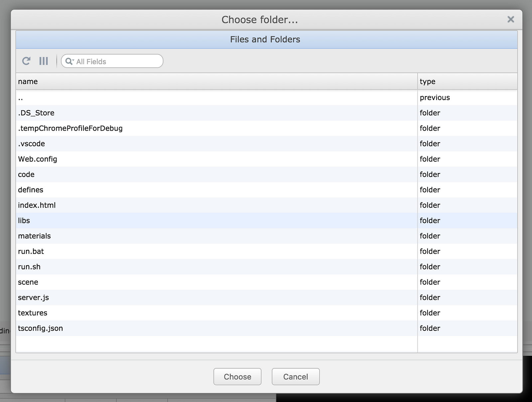Click the folder type cell for materials
The image size is (532, 402).
pyautogui.click(x=467, y=236)
